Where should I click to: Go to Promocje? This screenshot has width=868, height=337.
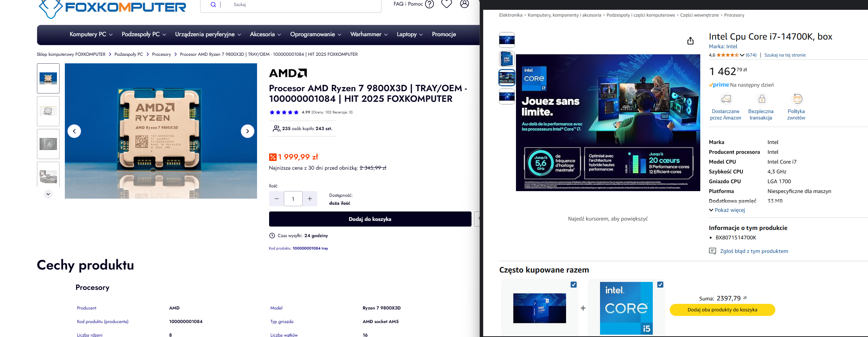pyautogui.click(x=444, y=34)
